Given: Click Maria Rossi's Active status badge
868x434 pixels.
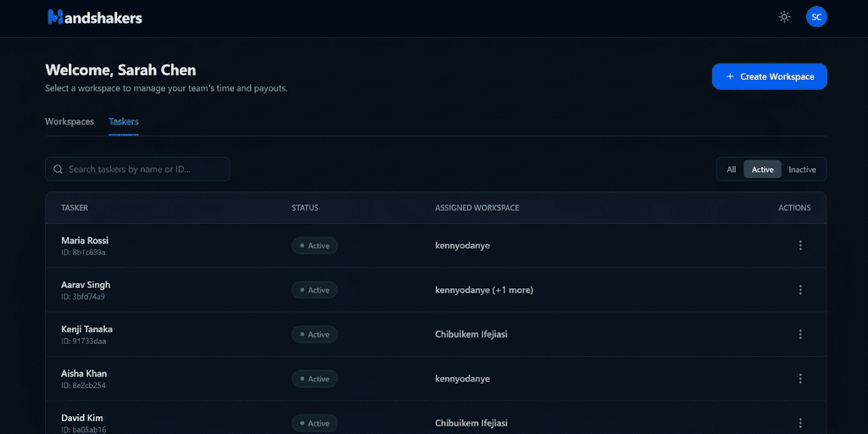Looking at the screenshot, I should tap(314, 245).
